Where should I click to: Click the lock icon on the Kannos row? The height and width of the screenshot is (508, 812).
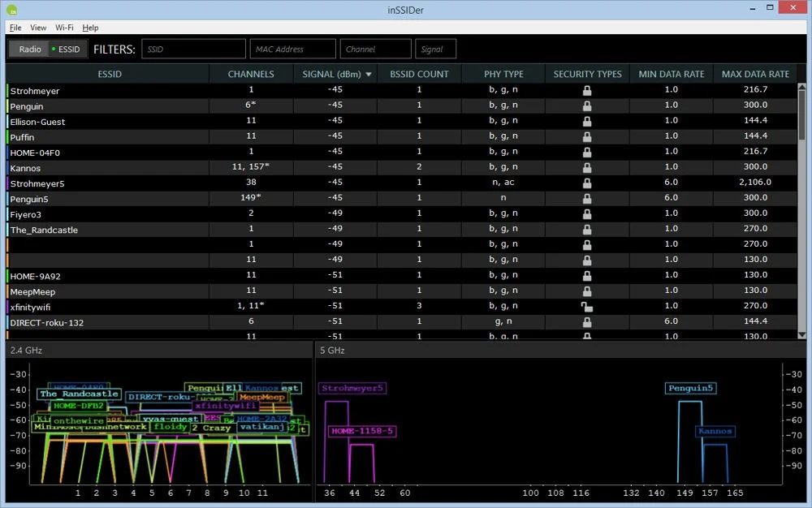point(586,167)
